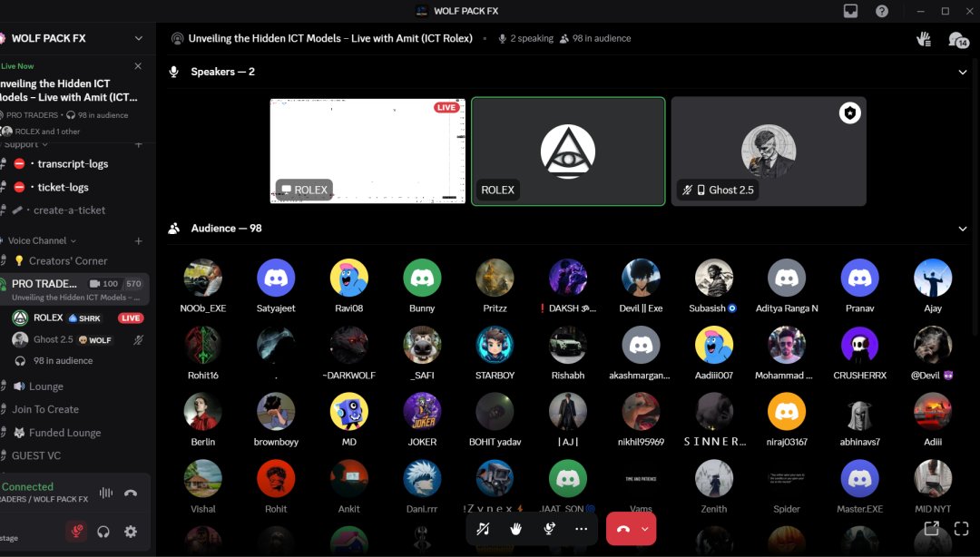The image size is (980, 557).
Task: Click the red disconnect phone button
Action: coord(623,529)
